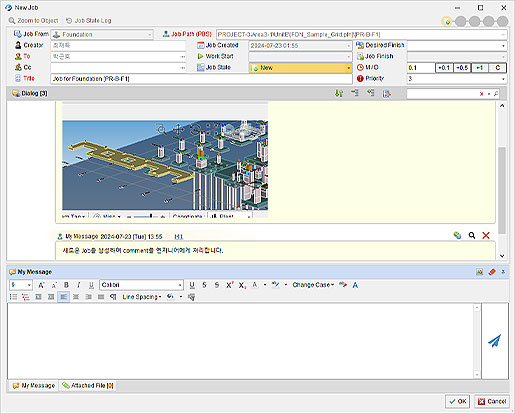Delete the message with the red X
This screenshot has height=414, width=515.
pyautogui.click(x=486, y=235)
